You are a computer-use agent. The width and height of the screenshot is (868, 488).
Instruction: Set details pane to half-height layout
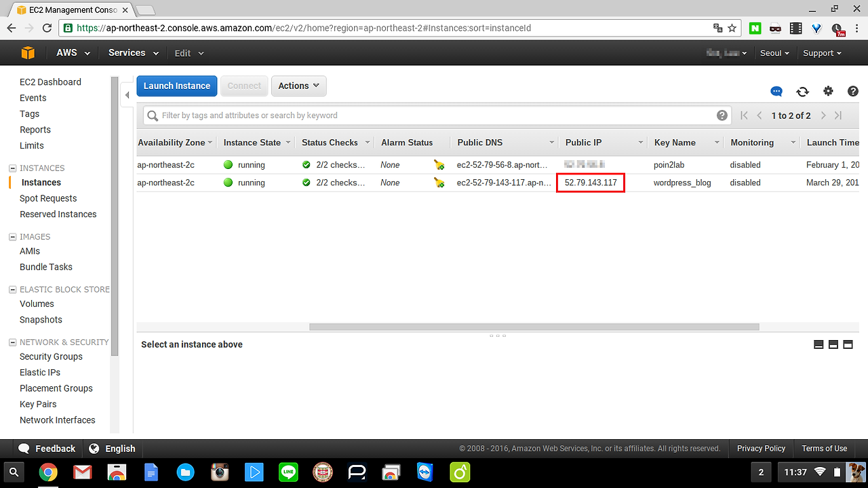pos(833,345)
